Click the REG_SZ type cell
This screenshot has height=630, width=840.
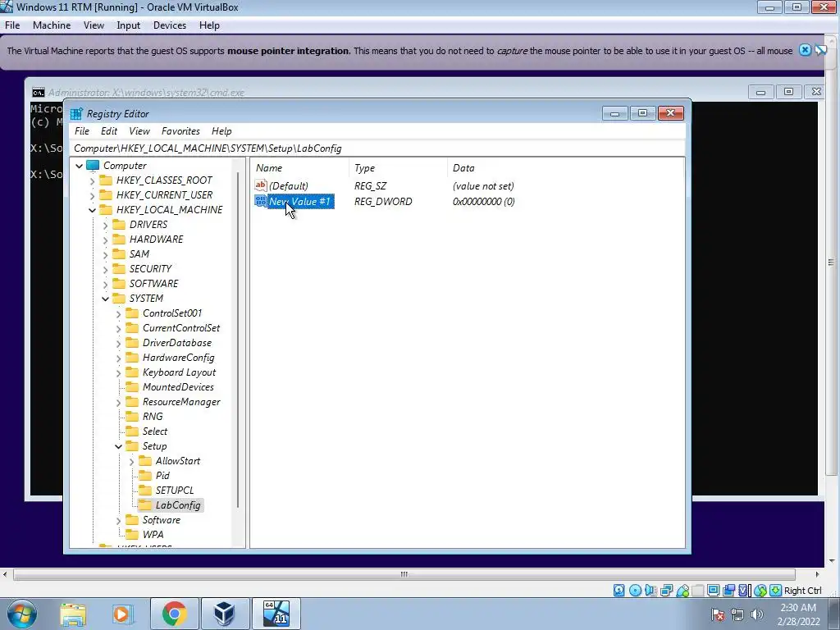coord(370,186)
